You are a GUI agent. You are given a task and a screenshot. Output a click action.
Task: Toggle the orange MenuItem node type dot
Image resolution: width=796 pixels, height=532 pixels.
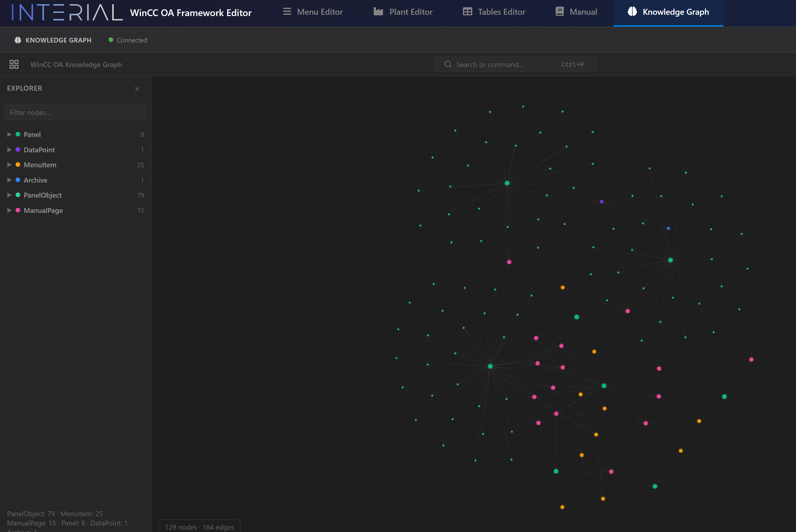pos(18,164)
